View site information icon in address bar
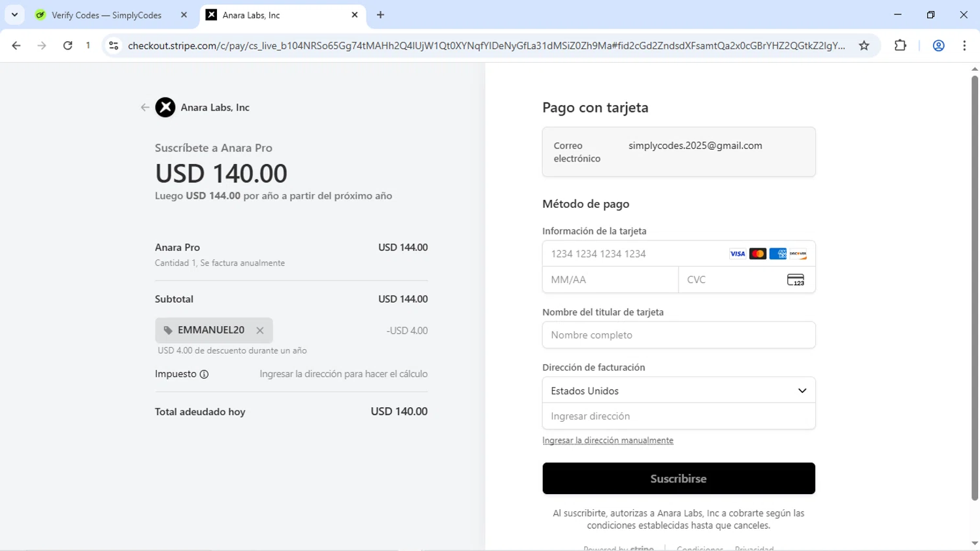980x551 pixels. 114,46
